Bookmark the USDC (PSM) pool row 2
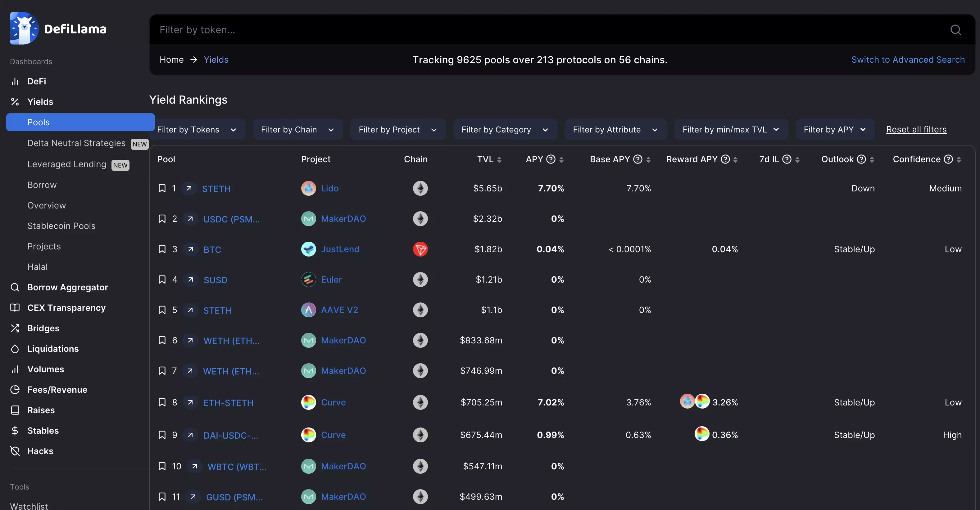 162,219
